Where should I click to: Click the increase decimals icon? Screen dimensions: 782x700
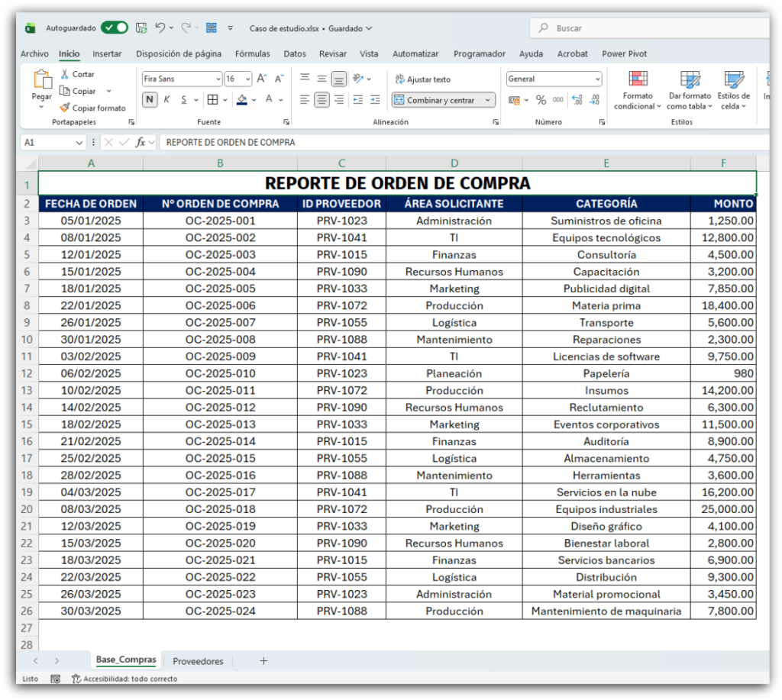click(577, 100)
